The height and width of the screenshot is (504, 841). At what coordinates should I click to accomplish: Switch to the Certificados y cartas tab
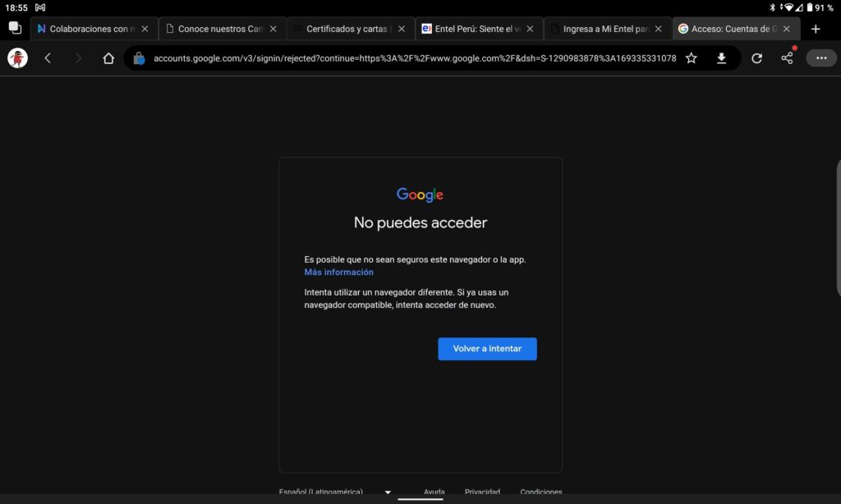[346, 27]
